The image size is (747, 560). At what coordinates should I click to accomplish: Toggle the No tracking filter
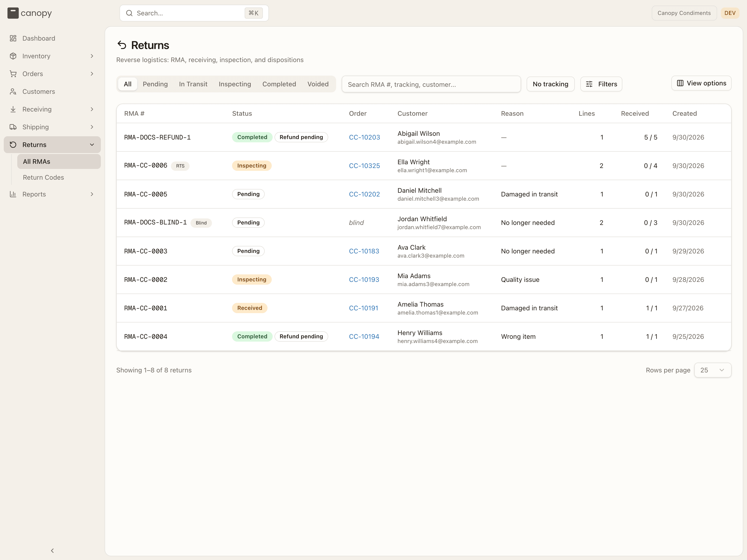tap(550, 84)
